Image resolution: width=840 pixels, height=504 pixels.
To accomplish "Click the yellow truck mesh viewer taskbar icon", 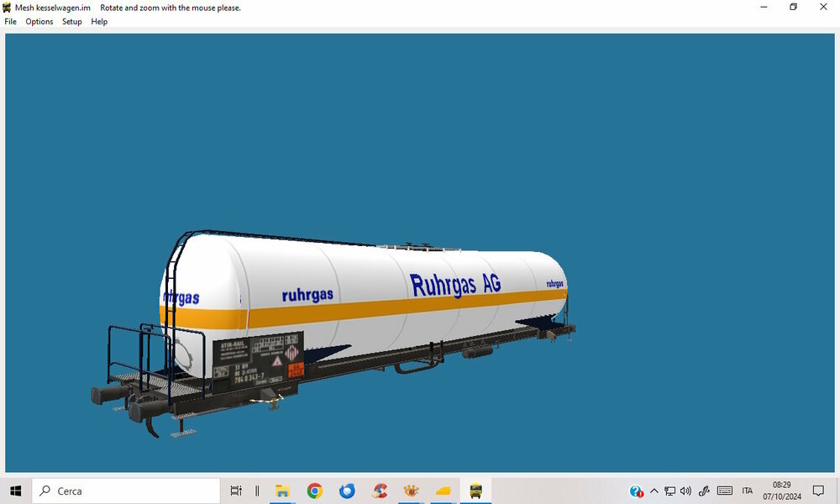I will point(475,491).
